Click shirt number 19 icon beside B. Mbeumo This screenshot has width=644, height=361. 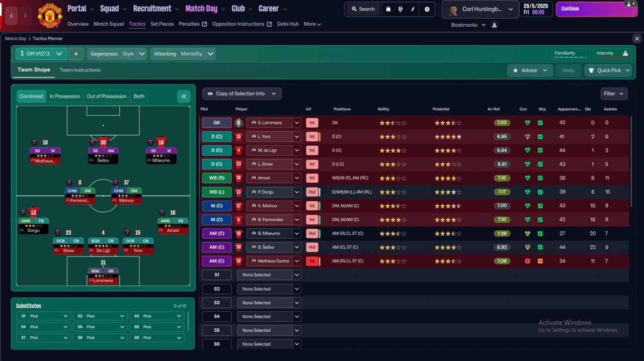click(239, 233)
